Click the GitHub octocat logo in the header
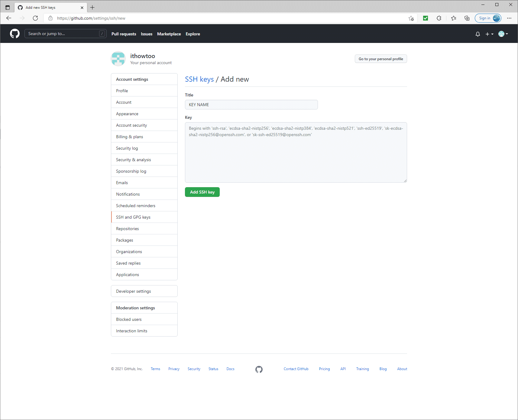This screenshot has height=420, width=518. point(15,34)
